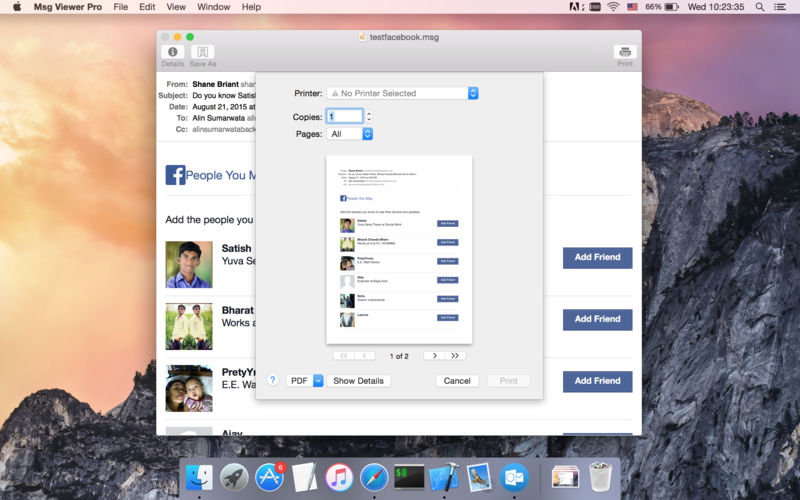800x500 pixels.
Task: Open the Window menu
Action: [214, 7]
